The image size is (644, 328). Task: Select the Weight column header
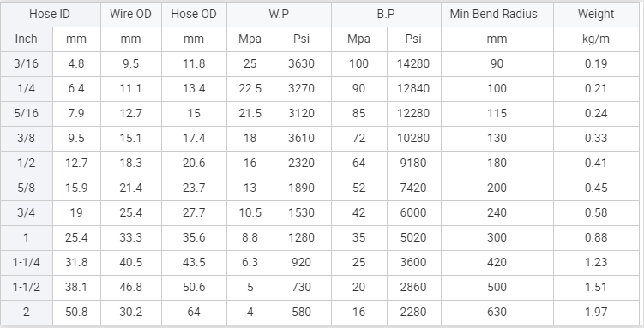596,15
